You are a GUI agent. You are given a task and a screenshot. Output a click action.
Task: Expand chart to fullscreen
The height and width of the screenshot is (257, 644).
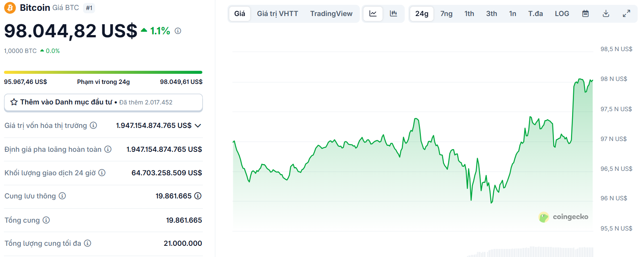click(x=626, y=14)
